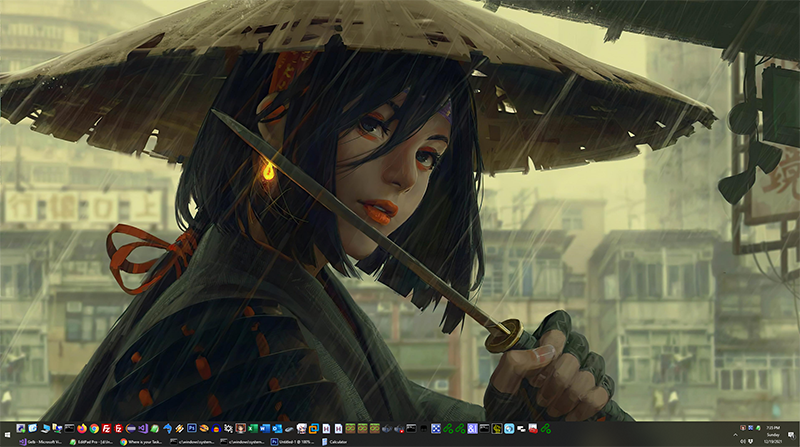
Task: Launch Outlook from the taskbar
Action: click(x=277, y=428)
